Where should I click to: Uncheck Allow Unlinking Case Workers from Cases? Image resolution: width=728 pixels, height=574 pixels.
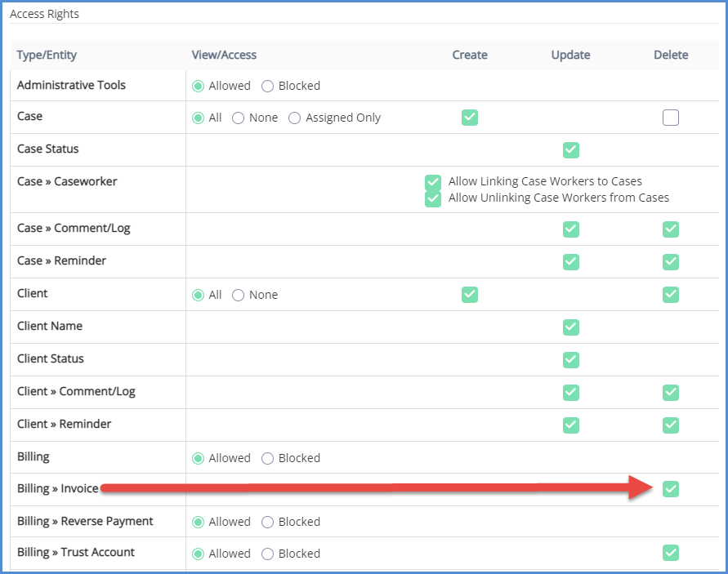[433, 198]
